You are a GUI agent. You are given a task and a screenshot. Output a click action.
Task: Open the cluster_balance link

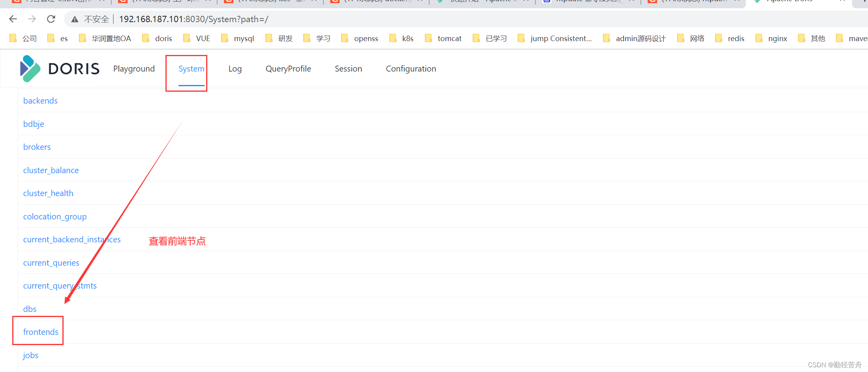click(51, 170)
